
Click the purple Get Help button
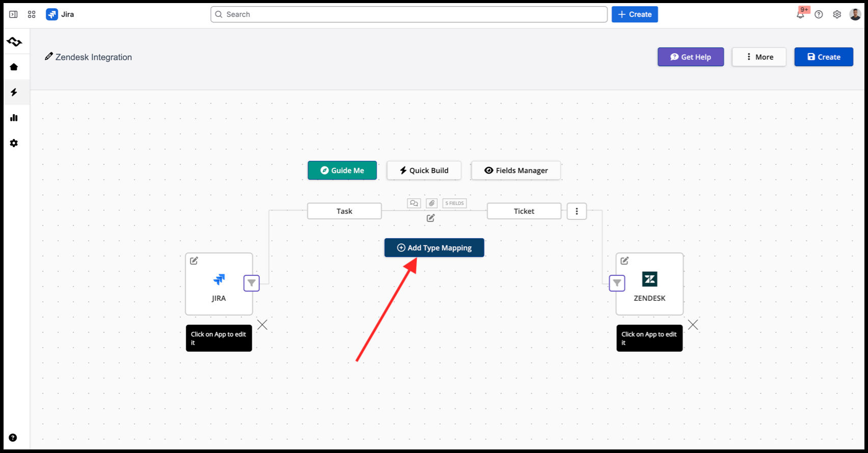[690, 57]
